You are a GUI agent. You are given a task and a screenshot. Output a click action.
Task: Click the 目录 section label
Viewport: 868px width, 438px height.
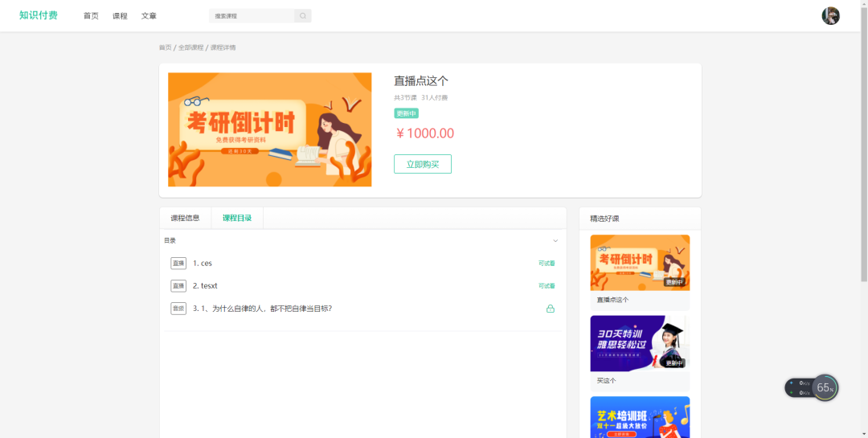coord(170,241)
